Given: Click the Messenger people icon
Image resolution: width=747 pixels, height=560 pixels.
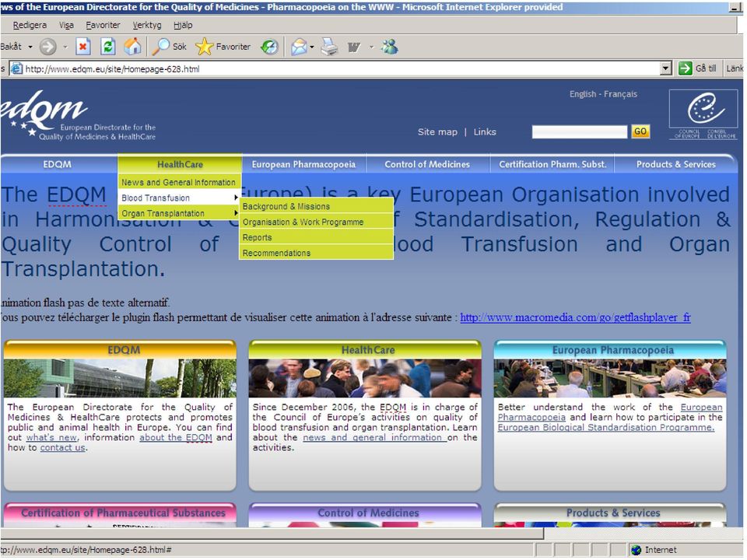Looking at the screenshot, I should pos(390,47).
